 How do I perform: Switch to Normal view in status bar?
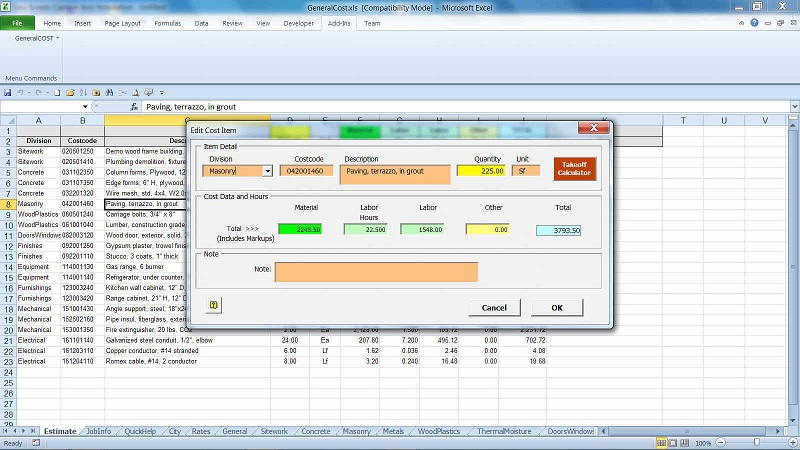point(661,443)
